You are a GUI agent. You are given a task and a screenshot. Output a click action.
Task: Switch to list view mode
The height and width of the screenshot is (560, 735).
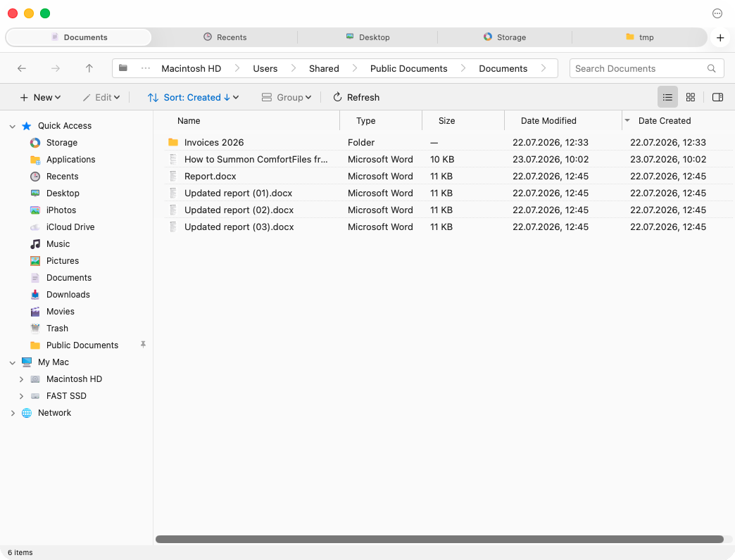click(x=667, y=97)
